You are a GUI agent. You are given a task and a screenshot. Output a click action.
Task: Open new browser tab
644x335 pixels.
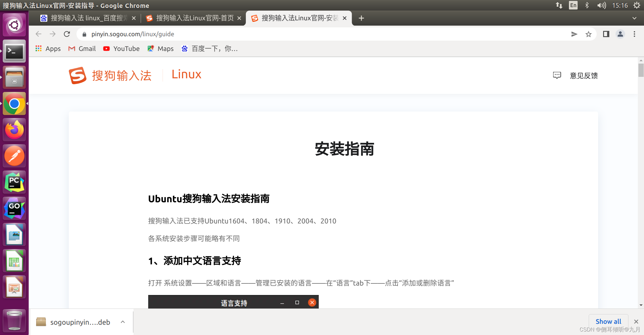(361, 18)
